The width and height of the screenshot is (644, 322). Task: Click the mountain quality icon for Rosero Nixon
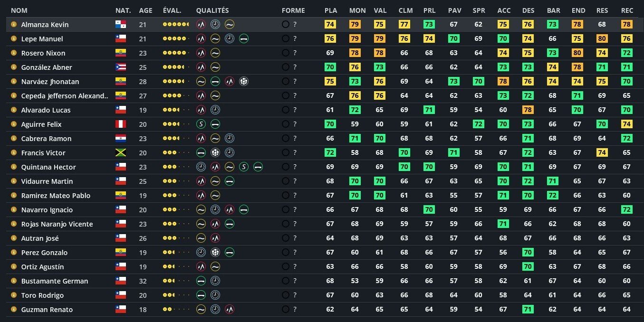[x=201, y=53]
